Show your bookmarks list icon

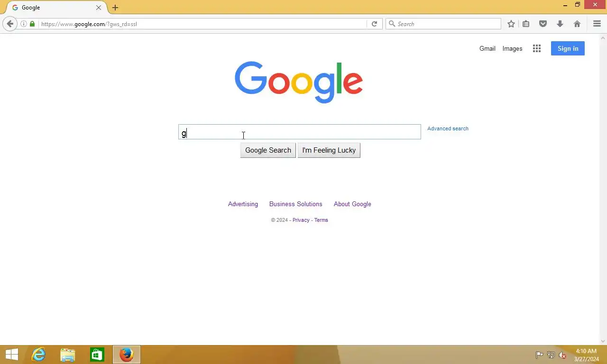click(526, 24)
